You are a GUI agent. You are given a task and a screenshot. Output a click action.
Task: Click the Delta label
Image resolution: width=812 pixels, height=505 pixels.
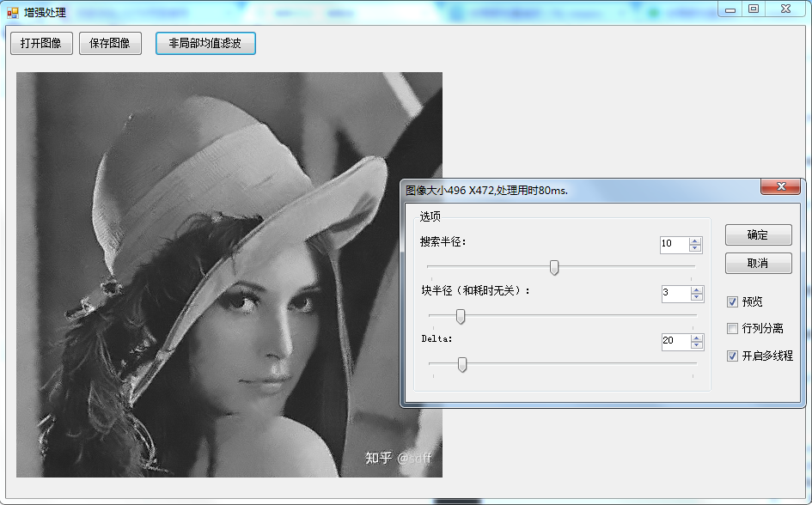pyautogui.click(x=437, y=339)
